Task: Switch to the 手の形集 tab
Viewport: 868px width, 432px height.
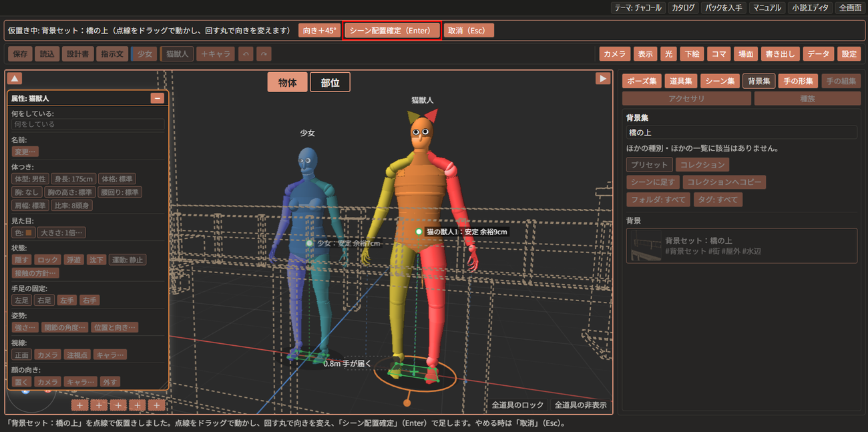Action: click(799, 81)
